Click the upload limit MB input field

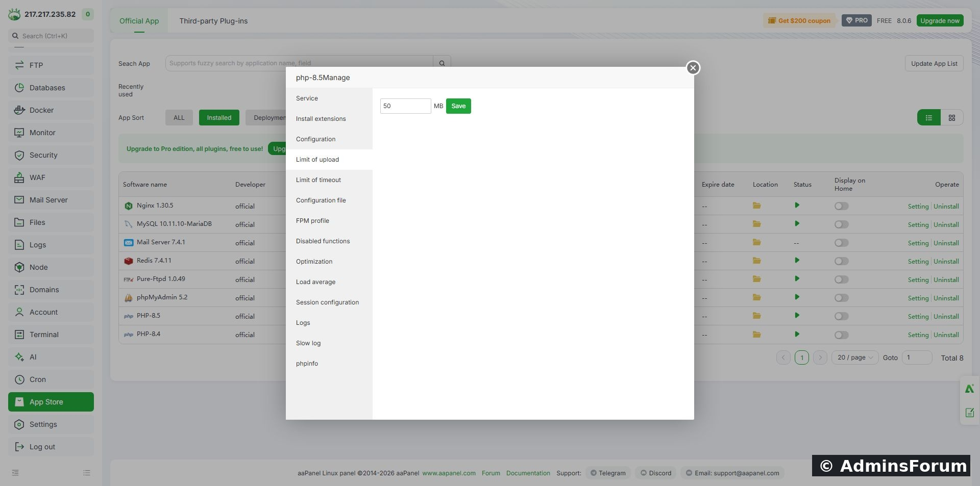[x=406, y=106]
